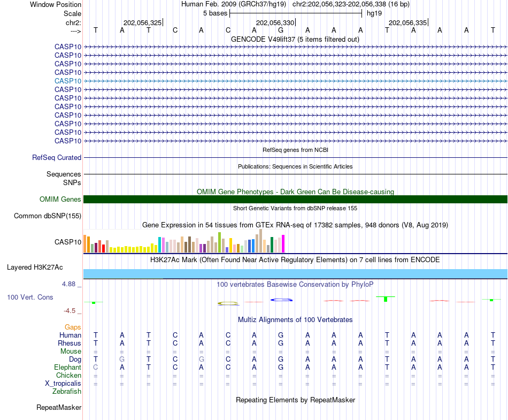This screenshot has width=508, height=420.
Task: Select the X_tropicalis species label
Action: coord(63,384)
